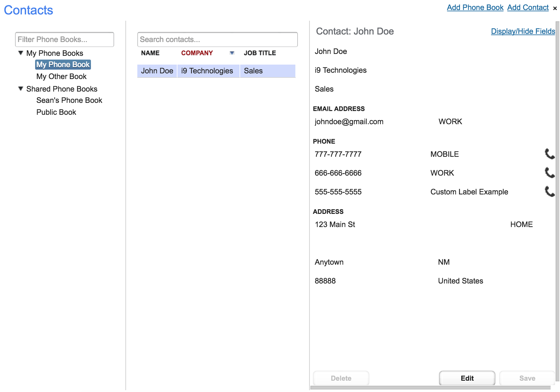
Task: Open My Other Book phone book
Action: (61, 77)
